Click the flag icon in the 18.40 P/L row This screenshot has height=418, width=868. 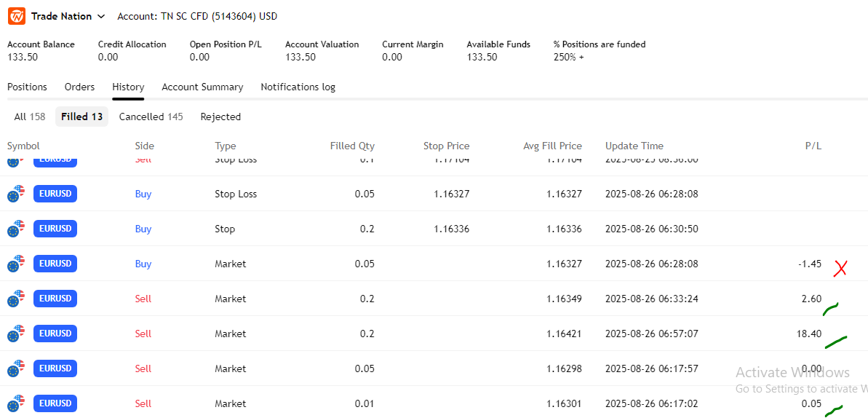16,334
